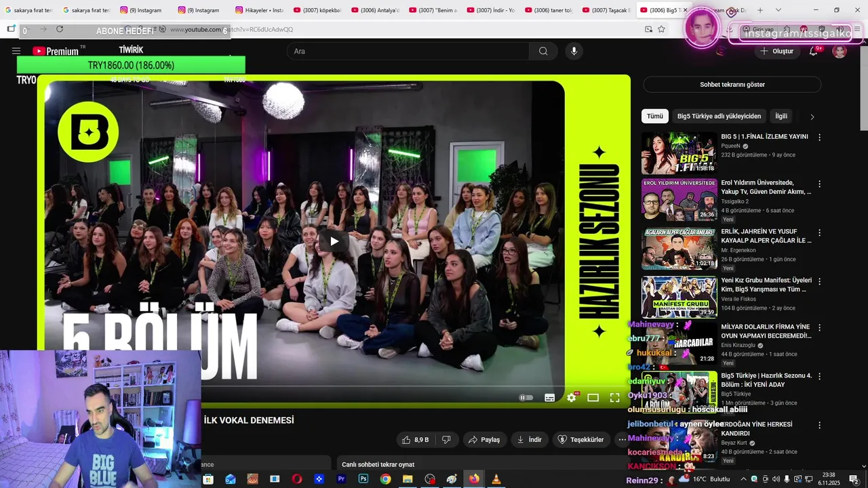This screenshot has height=488, width=868.
Task: Open Microsoft Store from the taskbar
Action: tap(208, 479)
